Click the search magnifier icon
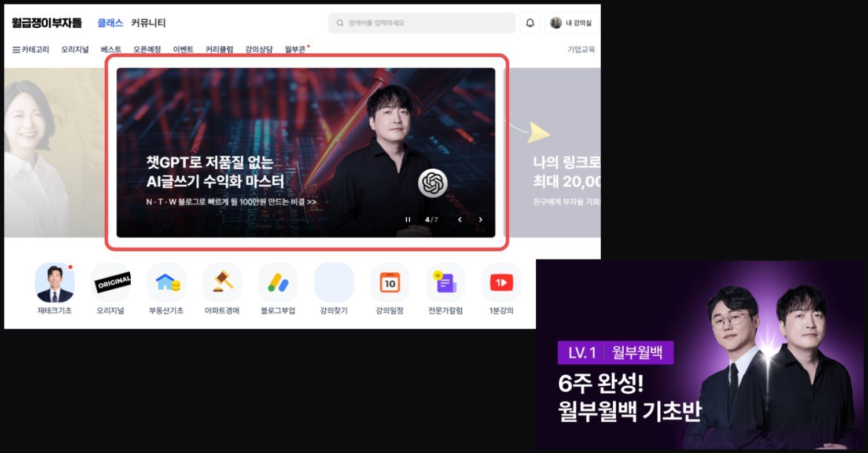The width and height of the screenshot is (868, 453). [340, 23]
